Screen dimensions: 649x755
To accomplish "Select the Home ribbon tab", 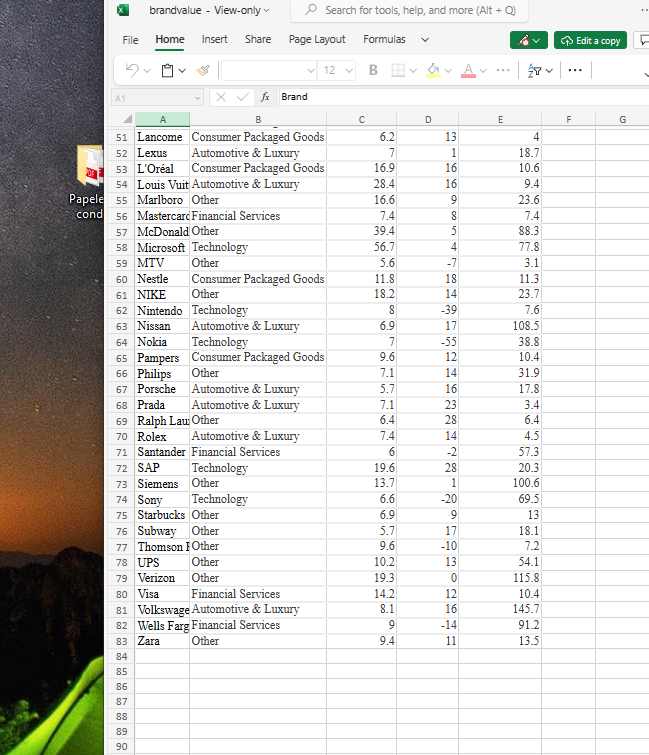I will tap(170, 39).
